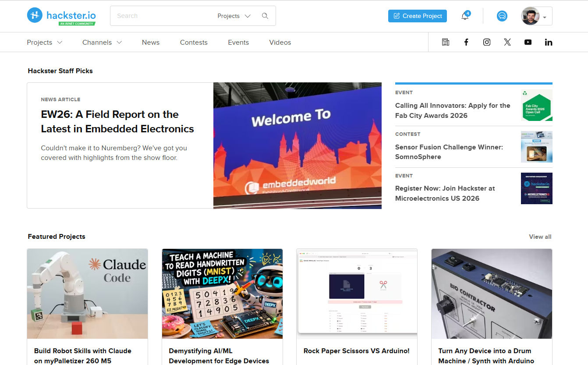Open the Rock Paper Scissors project screenshot
Viewport: 588px width, 365px height.
(357, 294)
